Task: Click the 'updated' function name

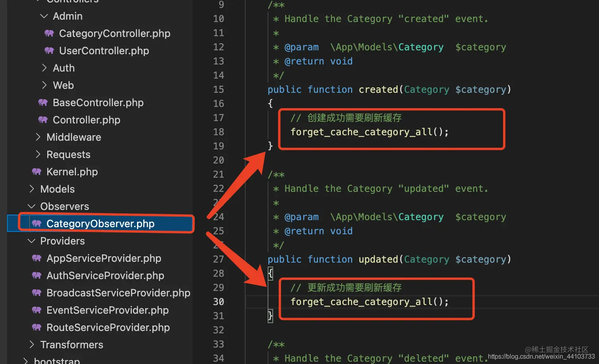Action: (378, 259)
